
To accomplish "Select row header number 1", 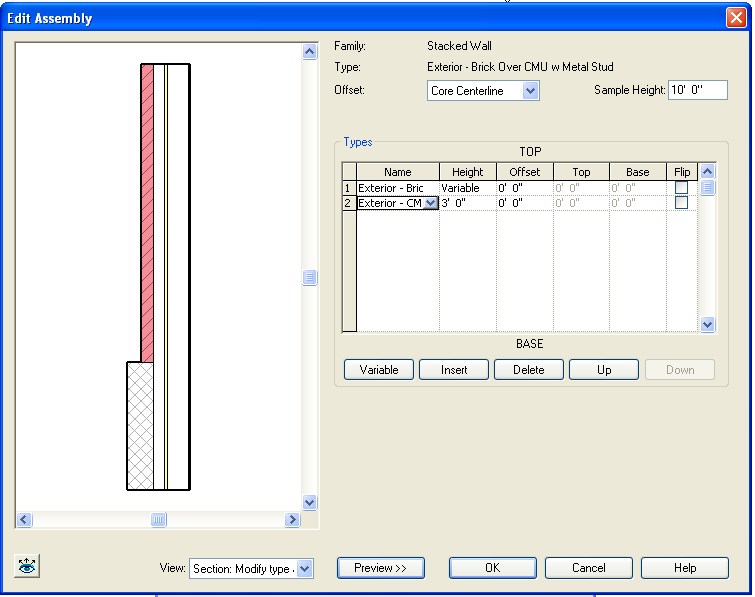I will (349, 188).
